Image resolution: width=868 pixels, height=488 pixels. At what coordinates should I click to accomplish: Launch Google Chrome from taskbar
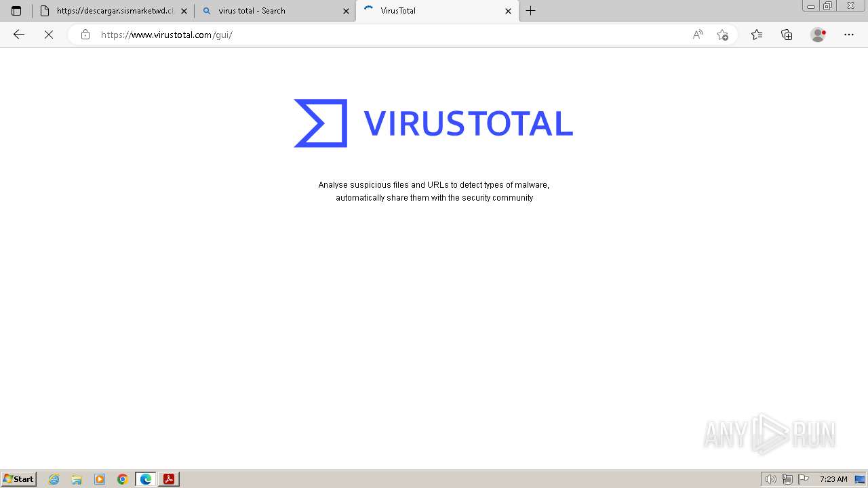(123, 479)
